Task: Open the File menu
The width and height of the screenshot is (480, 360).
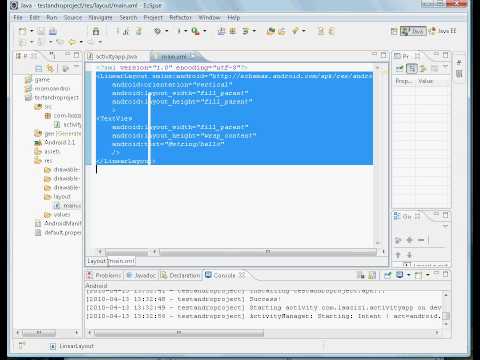Action: coord(18,17)
